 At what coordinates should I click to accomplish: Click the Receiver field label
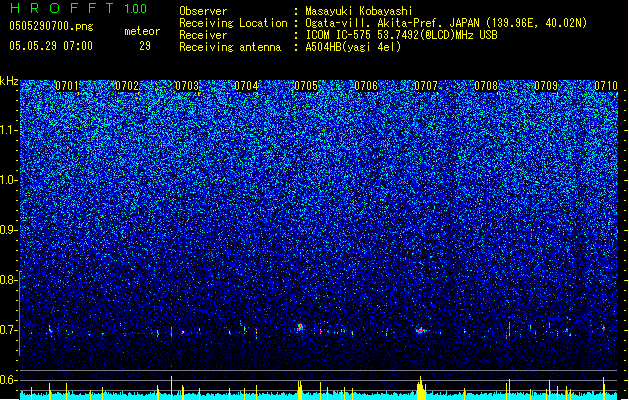(203, 35)
